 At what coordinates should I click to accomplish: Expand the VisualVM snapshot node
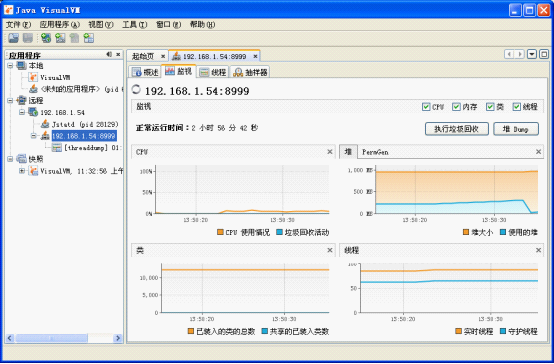(x=22, y=171)
